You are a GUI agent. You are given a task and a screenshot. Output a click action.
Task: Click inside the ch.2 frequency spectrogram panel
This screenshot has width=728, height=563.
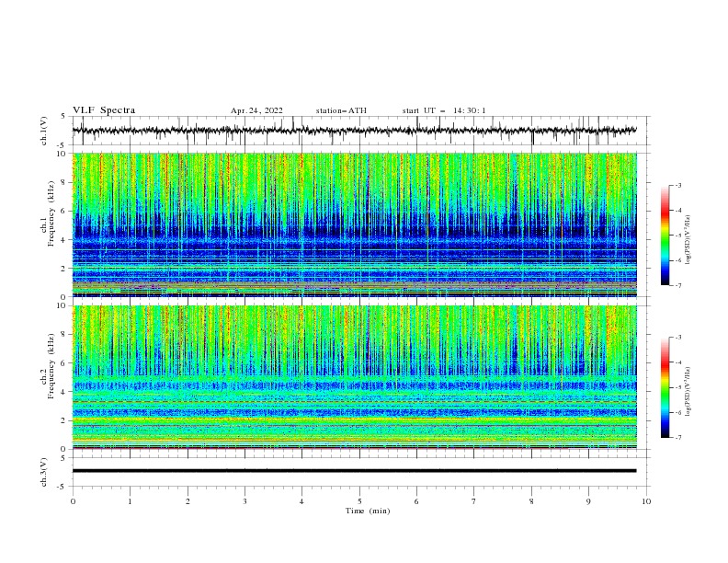tap(354, 377)
